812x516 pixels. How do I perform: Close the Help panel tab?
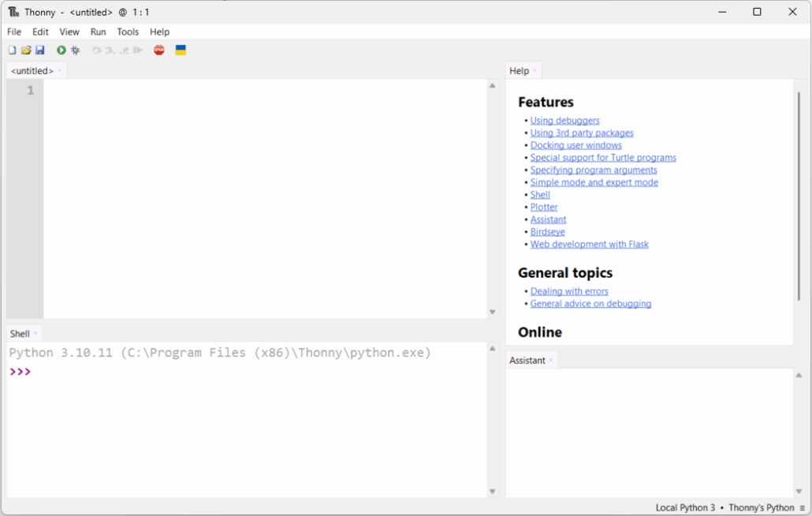[535, 70]
